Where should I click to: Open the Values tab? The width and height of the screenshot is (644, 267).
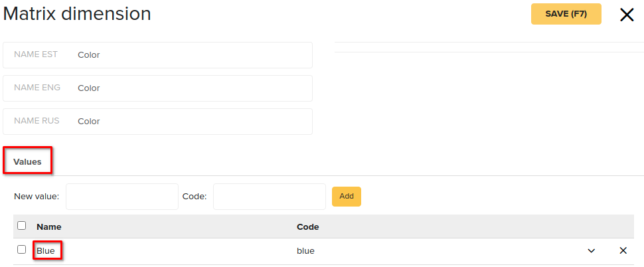click(x=27, y=162)
